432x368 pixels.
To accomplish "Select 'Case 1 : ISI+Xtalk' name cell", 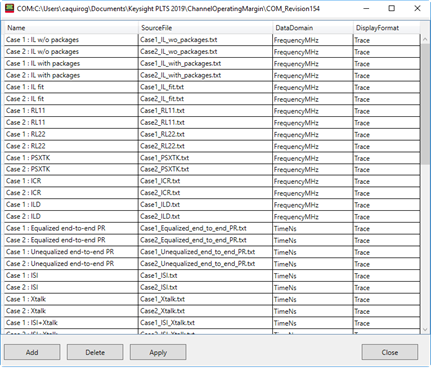I will coord(71,323).
